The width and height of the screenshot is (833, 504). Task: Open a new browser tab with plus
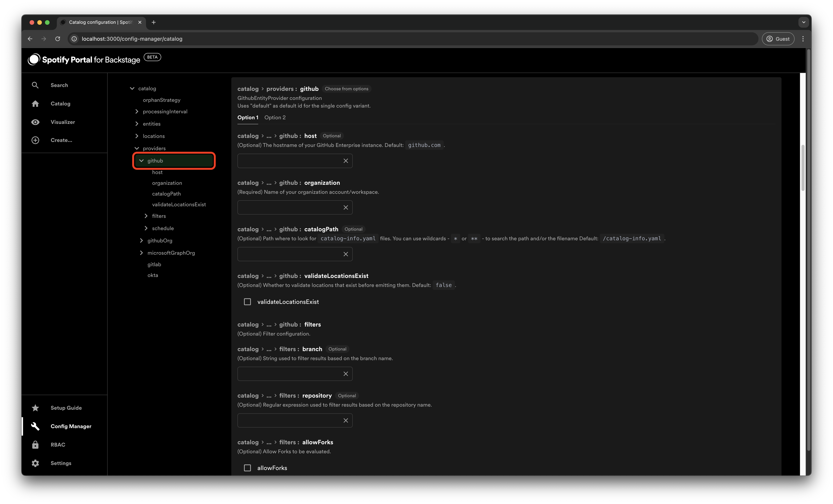(x=153, y=22)
